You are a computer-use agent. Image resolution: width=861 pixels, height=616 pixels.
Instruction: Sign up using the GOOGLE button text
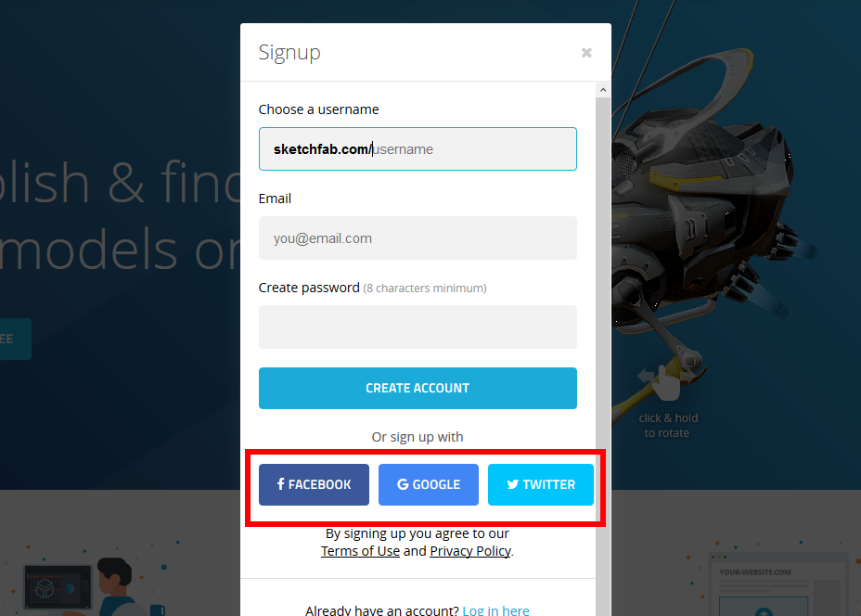click(x=437, y=484)
